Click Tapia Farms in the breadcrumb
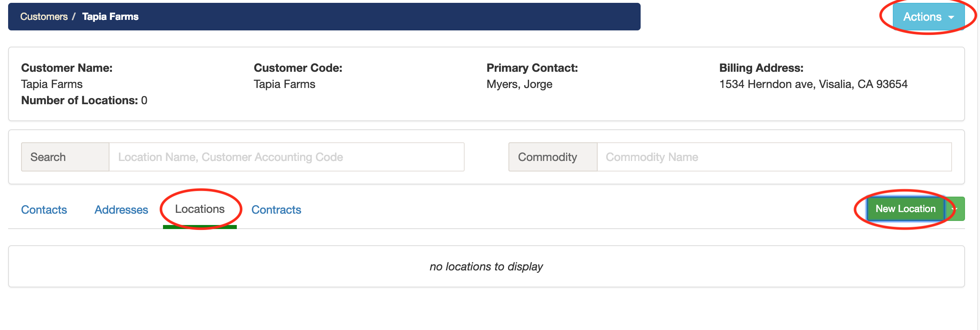The image size is (980, 330). click(x=110, y=17)
